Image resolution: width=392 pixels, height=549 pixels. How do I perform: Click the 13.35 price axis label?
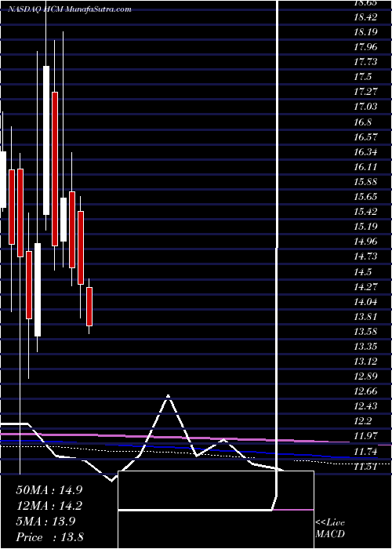[365, 347]
